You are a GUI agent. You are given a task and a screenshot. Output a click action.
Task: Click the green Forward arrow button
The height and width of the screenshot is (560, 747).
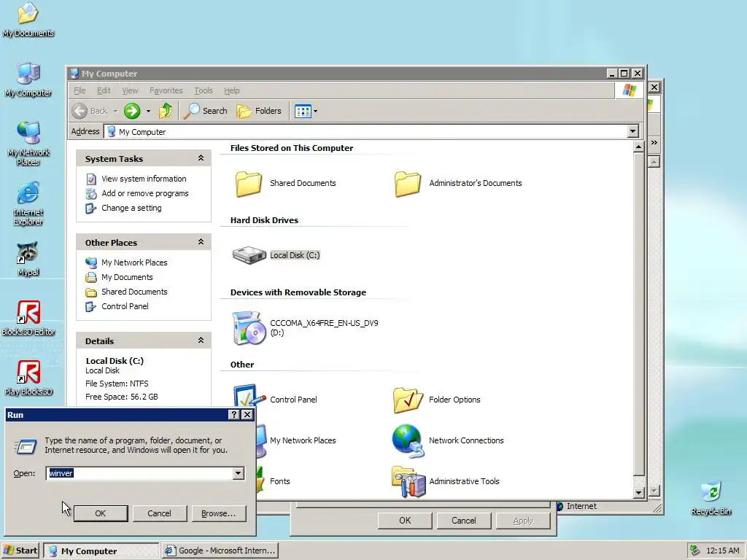[132, 111]
